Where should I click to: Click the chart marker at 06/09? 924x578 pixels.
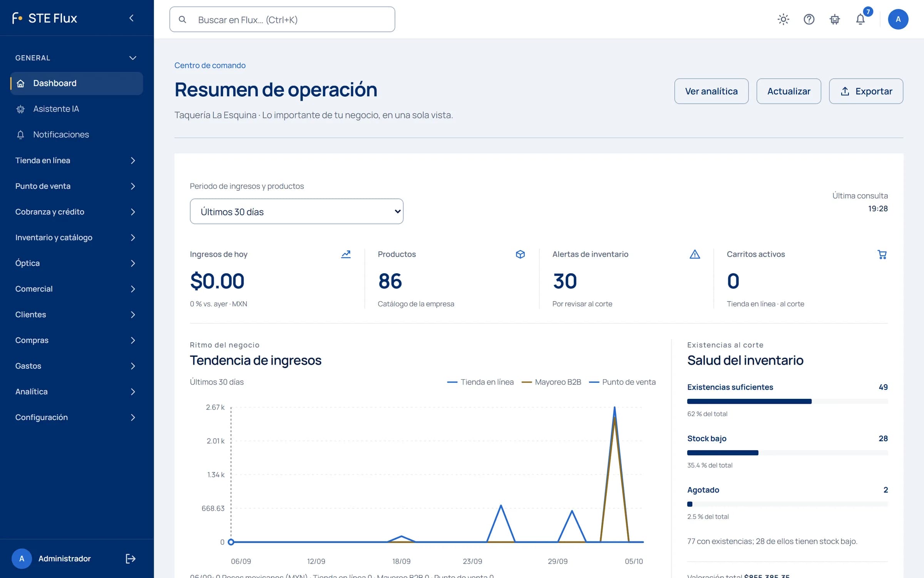[x=231, y=542]
